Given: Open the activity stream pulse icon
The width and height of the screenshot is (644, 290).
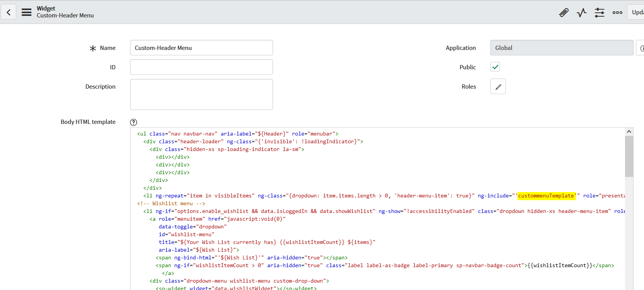Looking at the screenshot, I should (582, 12).
